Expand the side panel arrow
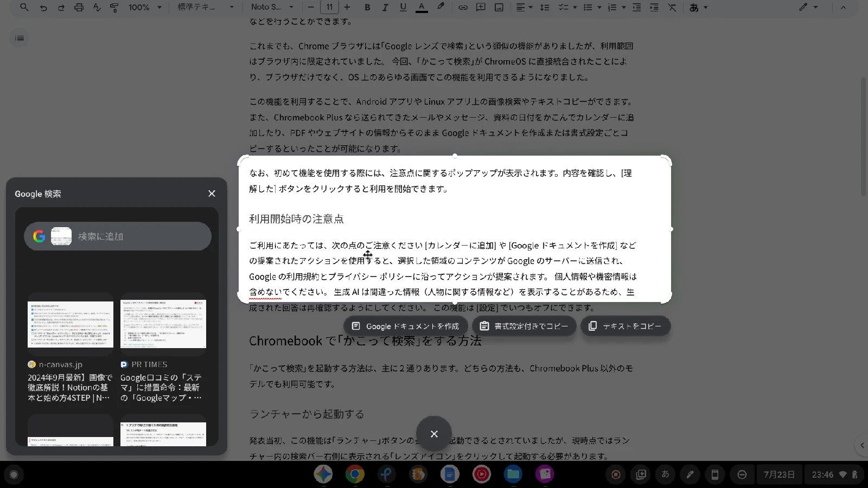The height and width of the screenshot is (488, 868). point(862,445)
